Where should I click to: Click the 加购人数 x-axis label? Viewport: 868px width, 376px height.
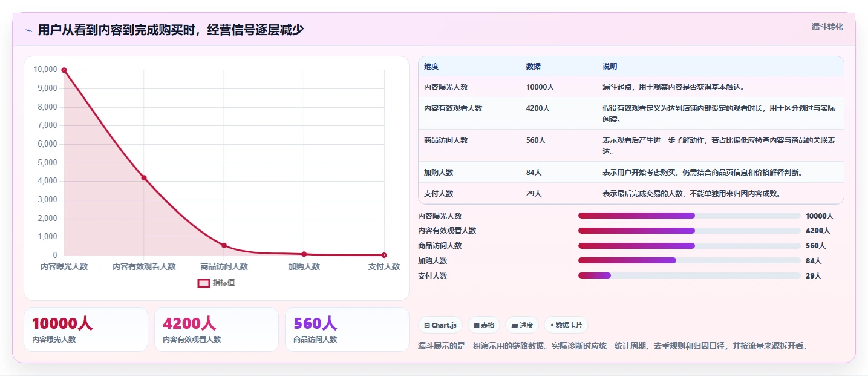(x=304, y=266)
